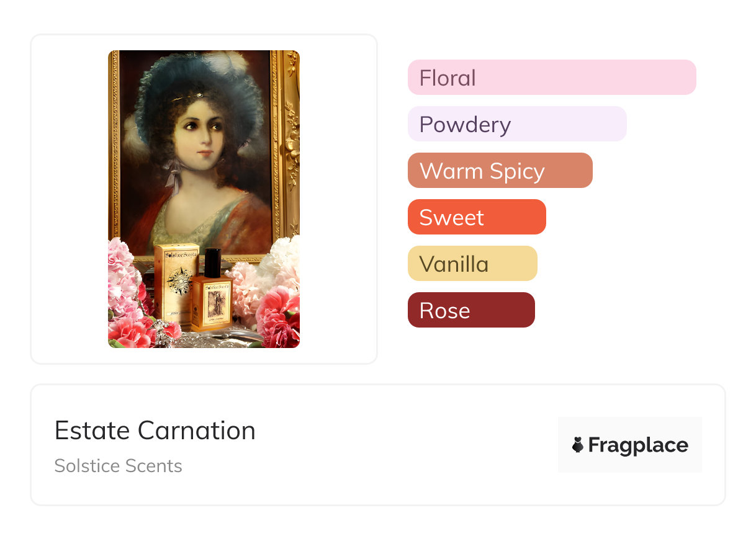Click the amber perfume bottle in photo
756x536 pixels.
pos(211,301)
